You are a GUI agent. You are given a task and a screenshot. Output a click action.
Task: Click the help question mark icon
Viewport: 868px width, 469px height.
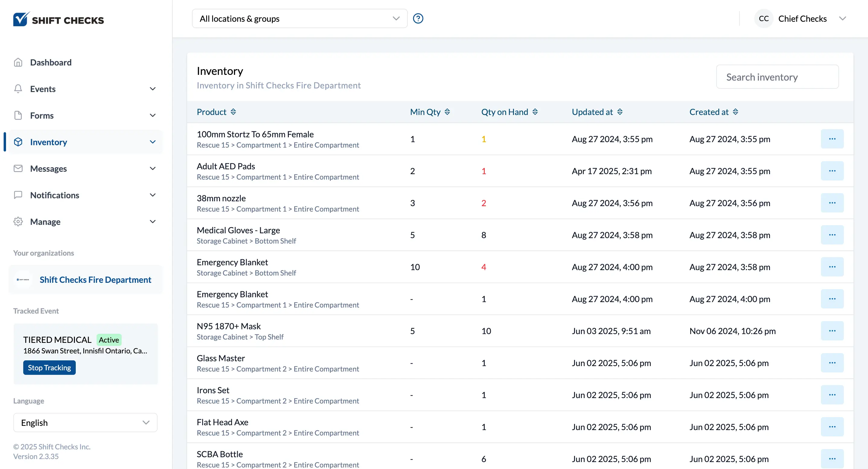(418, 18)
